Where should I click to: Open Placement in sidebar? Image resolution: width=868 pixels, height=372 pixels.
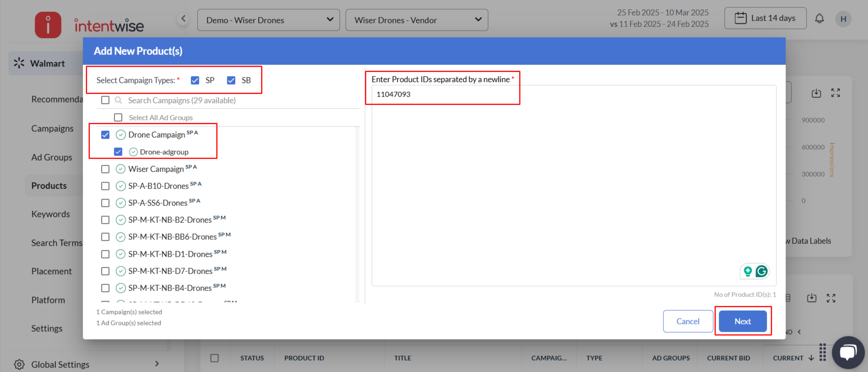tap(51, 271)
